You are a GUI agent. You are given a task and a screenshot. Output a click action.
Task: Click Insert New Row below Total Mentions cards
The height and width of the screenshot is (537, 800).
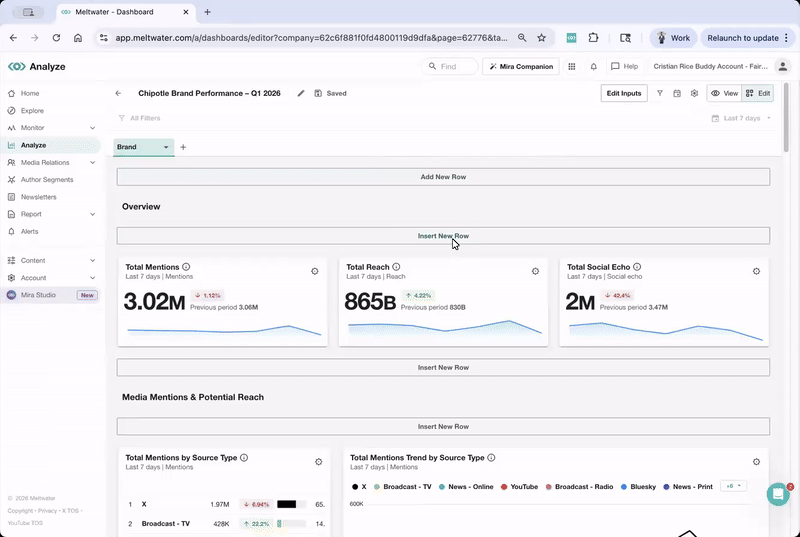pos(443,368)
